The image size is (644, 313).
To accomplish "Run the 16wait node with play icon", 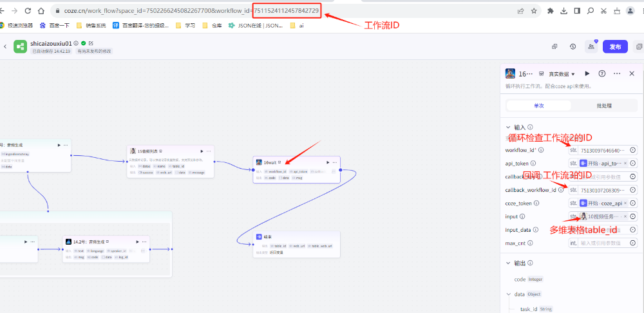I will (x=328, y=162).
